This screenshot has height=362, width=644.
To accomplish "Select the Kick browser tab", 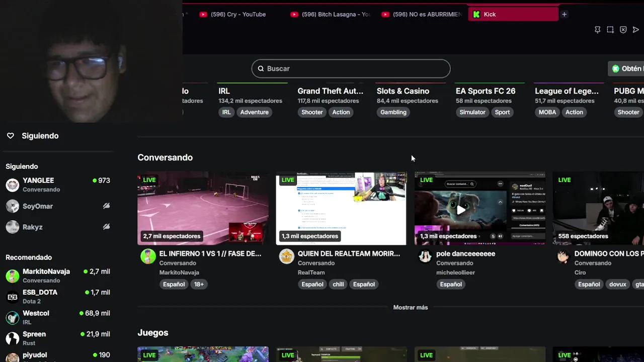I will point(513,15).
